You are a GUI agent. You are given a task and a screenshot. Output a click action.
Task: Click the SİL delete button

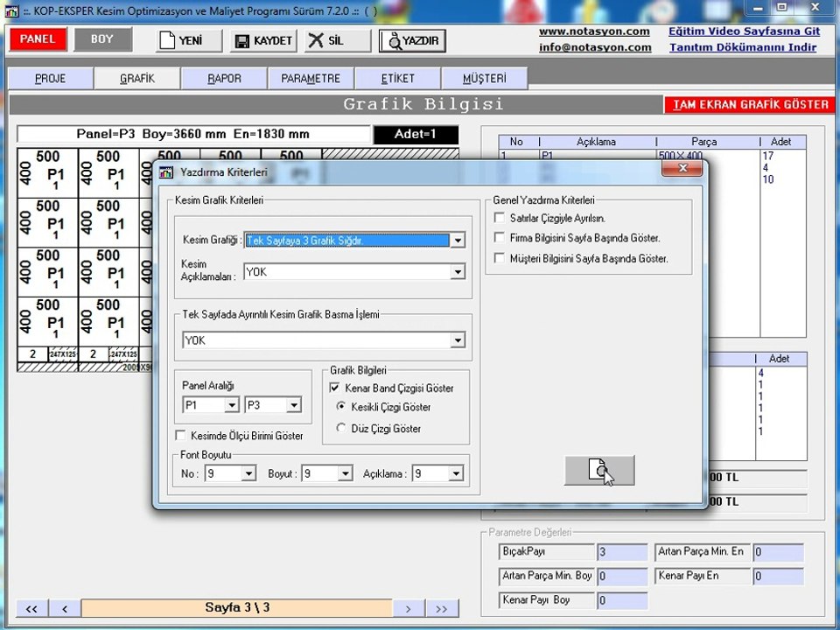point(338,41)
